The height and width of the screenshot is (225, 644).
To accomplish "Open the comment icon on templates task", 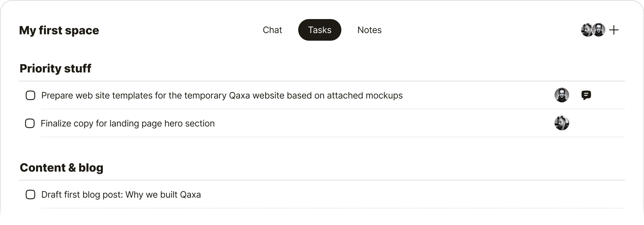I will pyautogui.click(x=586, y=95).
